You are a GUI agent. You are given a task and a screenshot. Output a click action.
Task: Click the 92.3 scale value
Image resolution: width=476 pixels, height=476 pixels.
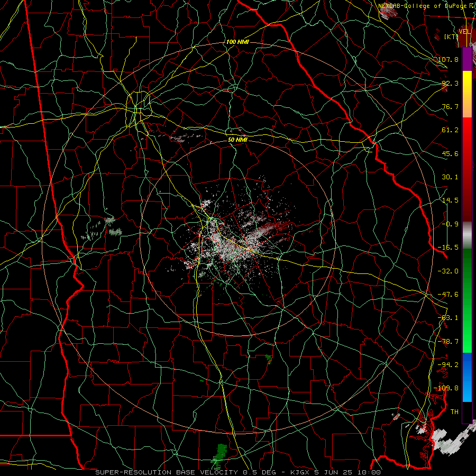pos(450,83)
